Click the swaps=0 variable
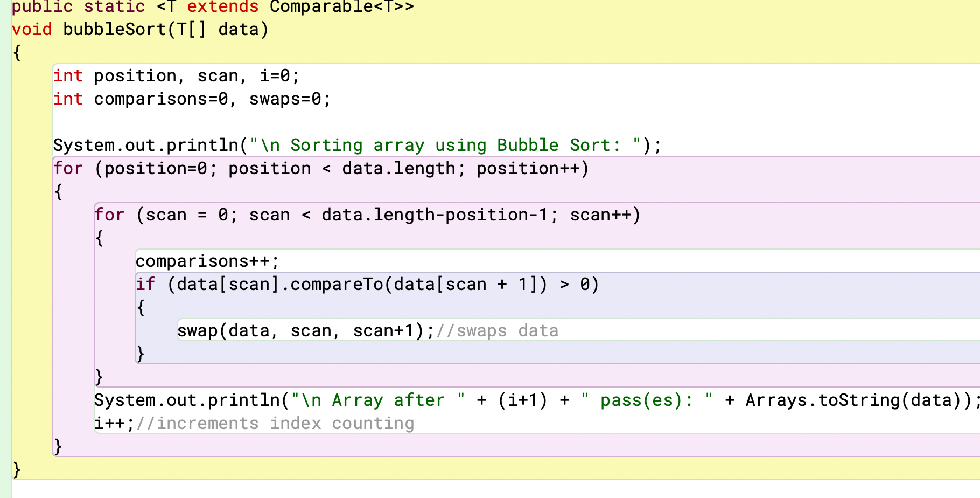This screenshot has height=498, width=980. (x=291, y=99)
